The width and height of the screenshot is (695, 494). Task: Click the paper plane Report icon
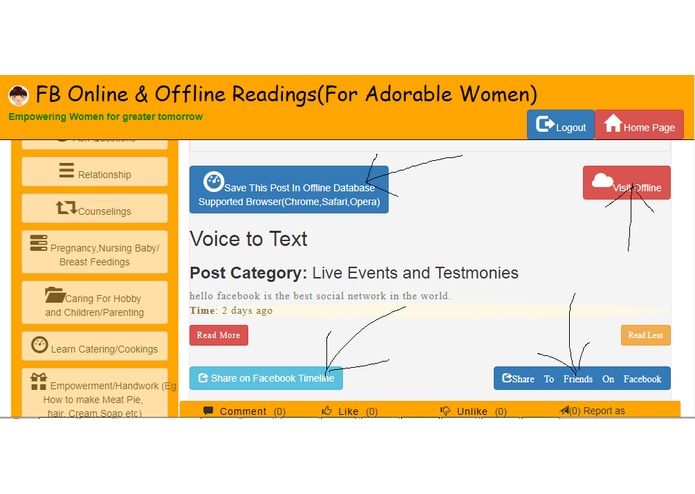pyautogui.click(x=564, y=410)
